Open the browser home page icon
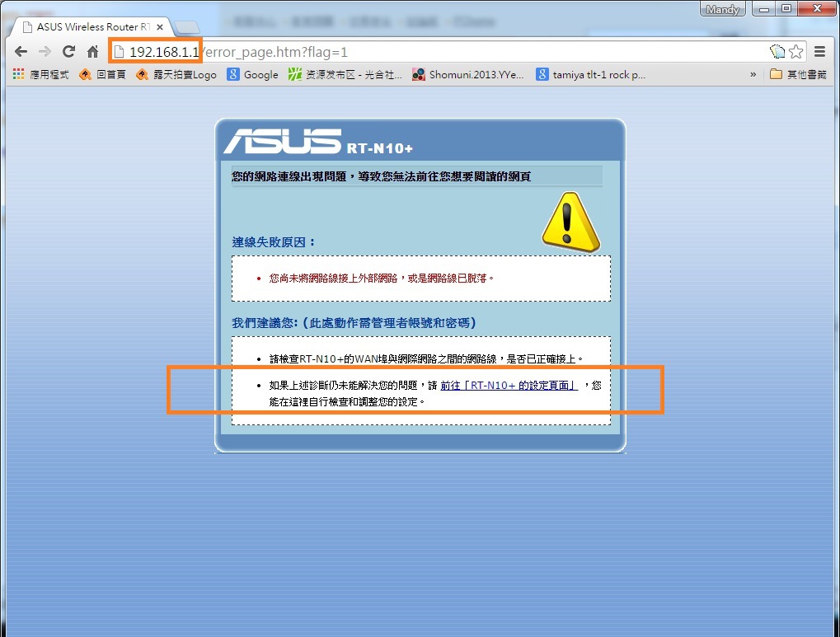This screenshot has height=637, width=840. [92, 52]
